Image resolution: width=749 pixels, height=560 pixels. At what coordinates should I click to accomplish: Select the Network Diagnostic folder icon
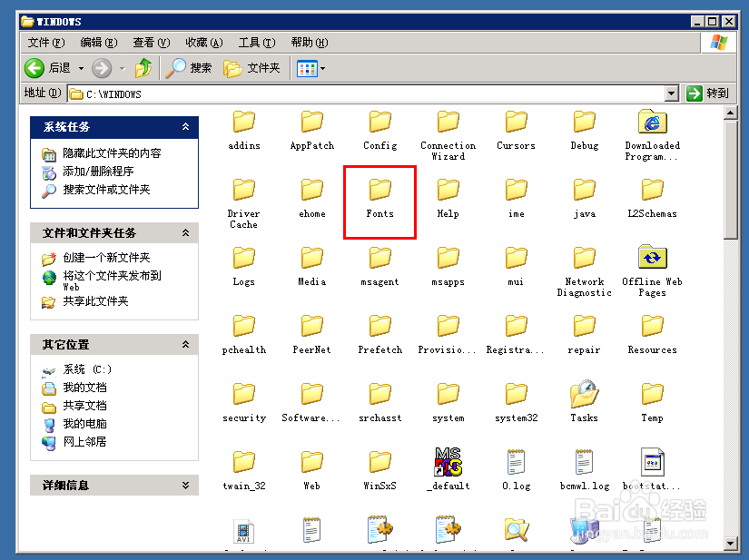click(584, 258)
